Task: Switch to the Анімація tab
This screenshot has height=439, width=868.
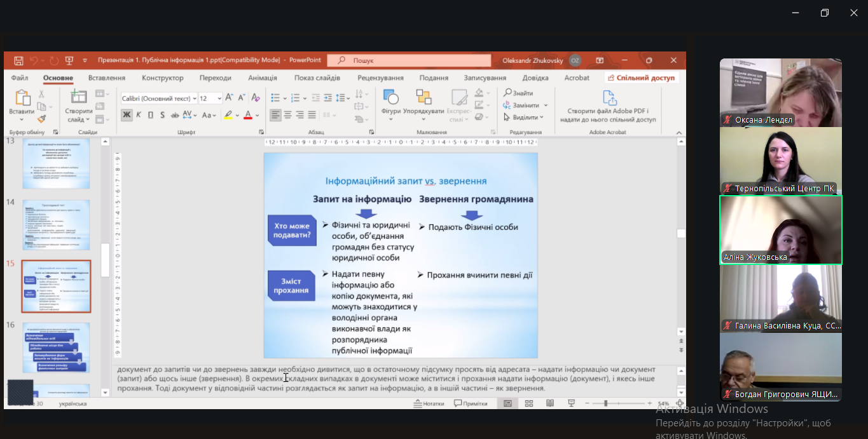Action: coord(262,78)
